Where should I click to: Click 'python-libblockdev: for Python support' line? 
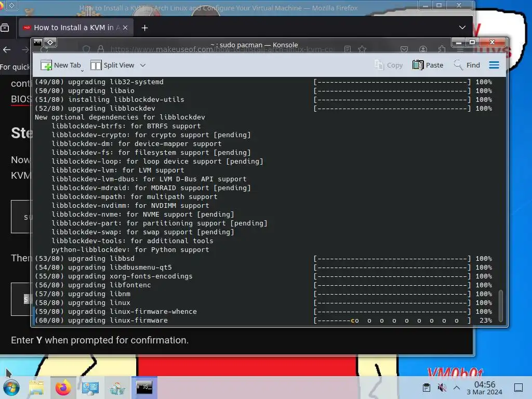[x=130, y=250]
